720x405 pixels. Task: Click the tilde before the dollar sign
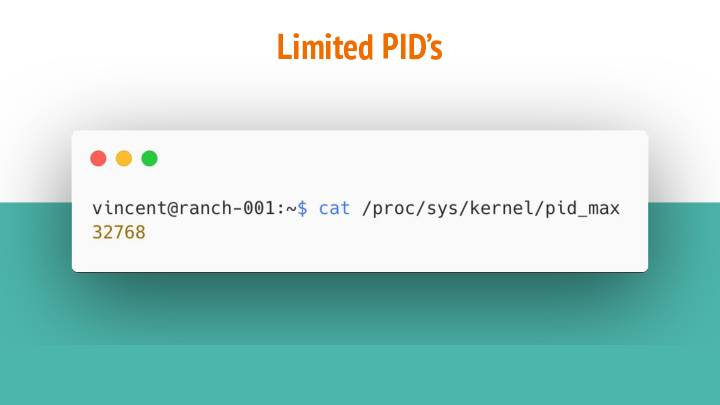(x=291, y=209)
